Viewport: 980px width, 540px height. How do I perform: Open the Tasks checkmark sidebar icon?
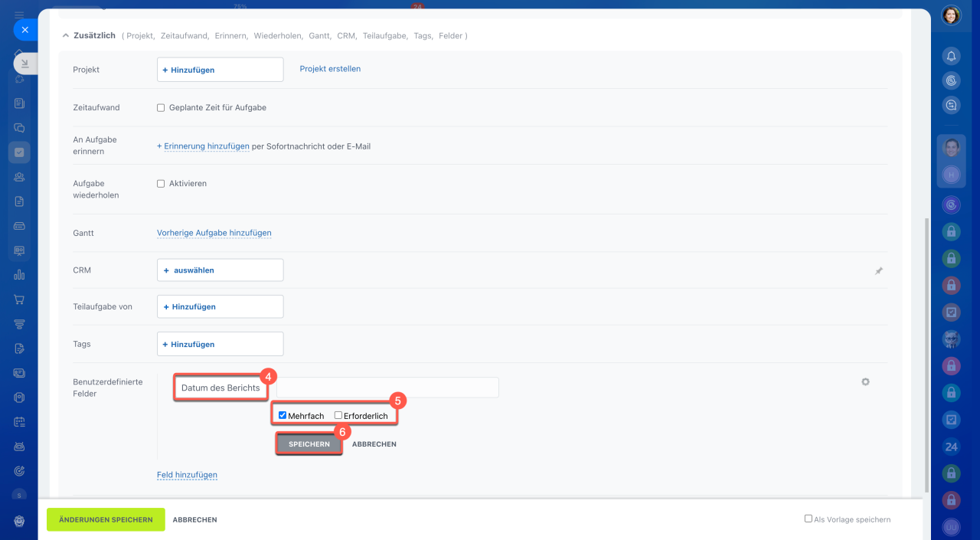coord(19,152)
